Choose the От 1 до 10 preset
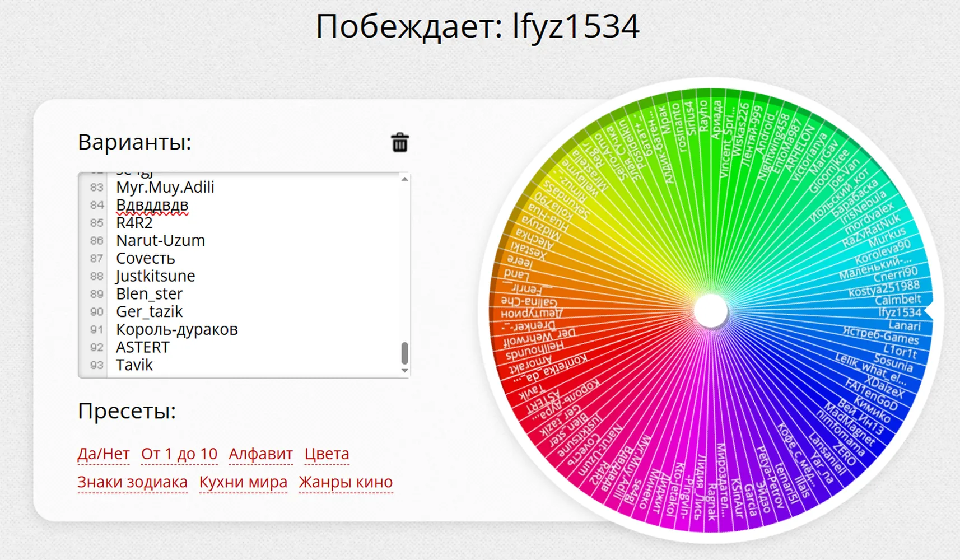Image resolution: width=960 pixels, height=560 pixels. [179, 454]
